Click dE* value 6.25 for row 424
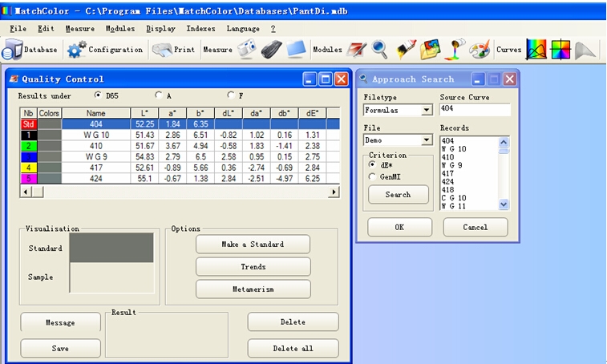Viewport: 607px width, 364px height. [312, 179]
